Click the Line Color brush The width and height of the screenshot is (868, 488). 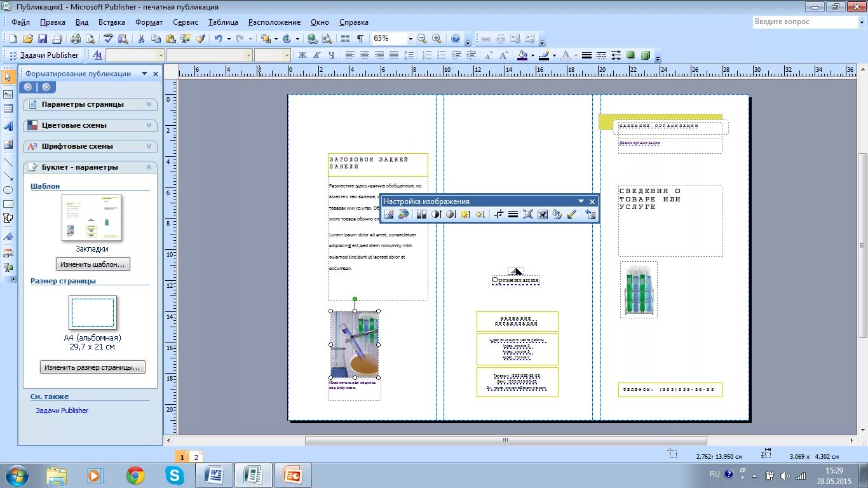(544, 55)
